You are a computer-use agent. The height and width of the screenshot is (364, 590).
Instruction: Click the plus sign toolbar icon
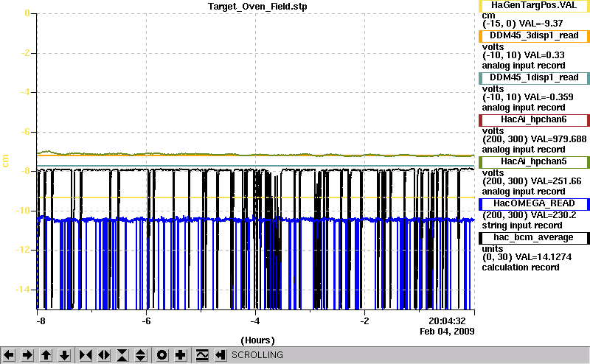[181, 355]
